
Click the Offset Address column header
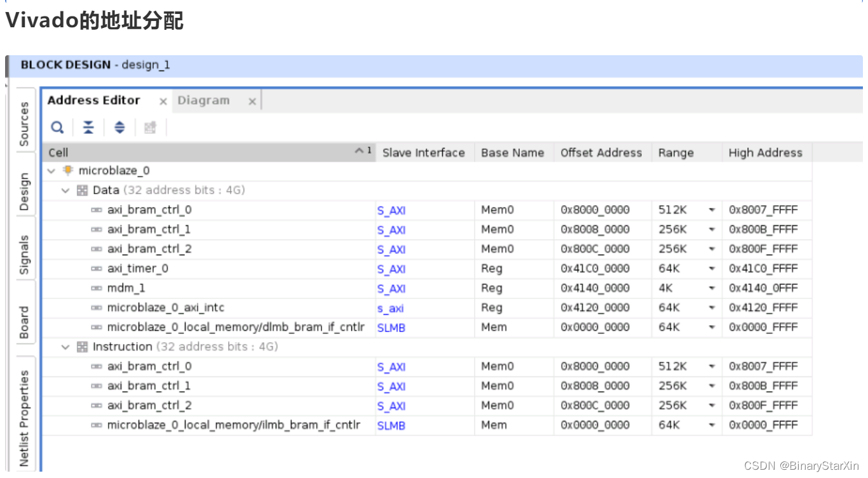click(601, 152)
